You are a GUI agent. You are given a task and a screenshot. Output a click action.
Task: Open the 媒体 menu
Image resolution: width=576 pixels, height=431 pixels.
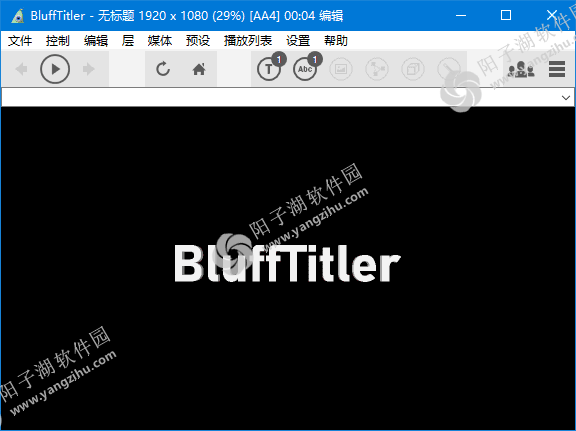pyautogui.click(x=160, y=40)
